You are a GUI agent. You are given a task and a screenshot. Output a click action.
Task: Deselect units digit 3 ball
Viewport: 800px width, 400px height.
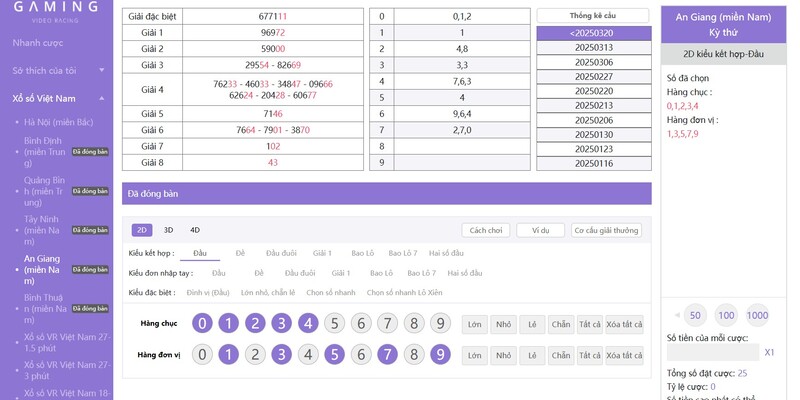[x=282, y=354]
